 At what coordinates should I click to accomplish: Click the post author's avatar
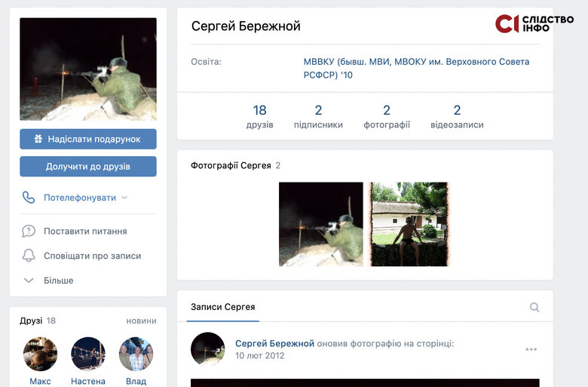click(208, 349)
